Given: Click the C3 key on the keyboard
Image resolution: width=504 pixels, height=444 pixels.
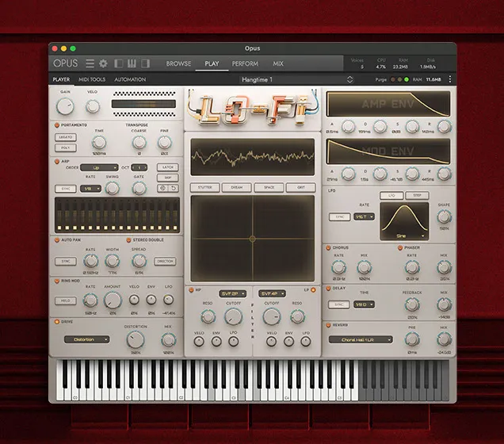Looking at the screenshot, I should [234, 381].
